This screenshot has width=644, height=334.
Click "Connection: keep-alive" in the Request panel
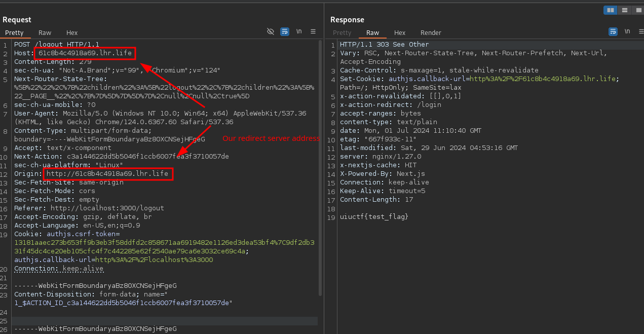tap(59, 268)
